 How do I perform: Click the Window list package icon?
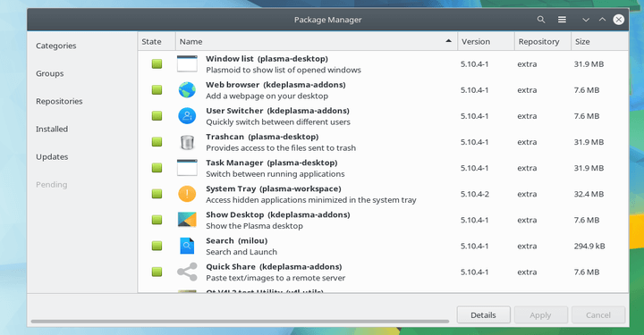tap(187, 64)
